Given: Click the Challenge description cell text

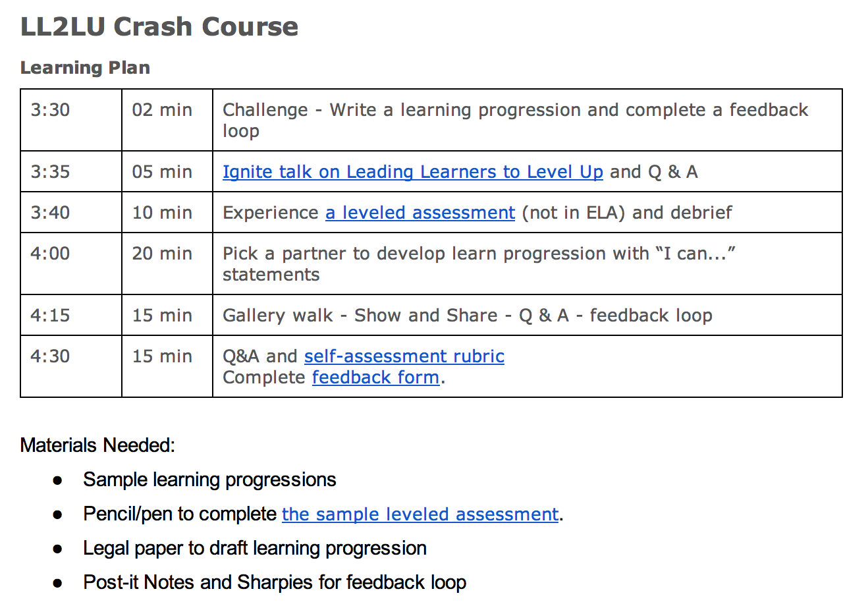Looking at the screenshot, I should [x=515, y=110].
